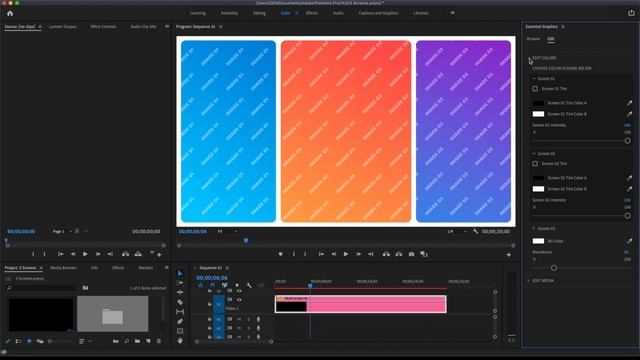Open the Assembly workspace
The image size is (640, 360).
(x=229, y=13)
